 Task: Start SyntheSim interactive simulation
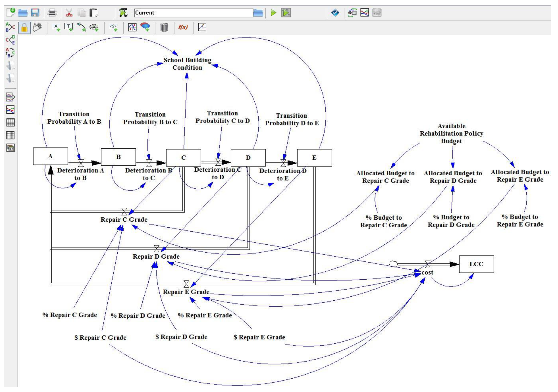[x=286, y=13]
